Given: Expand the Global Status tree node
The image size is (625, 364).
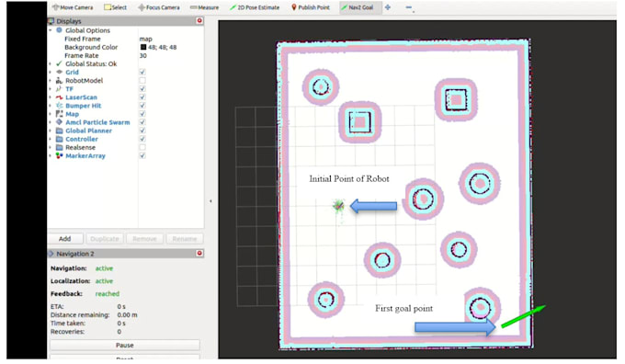Looking at the screenshot, I should tap(51, 63).
